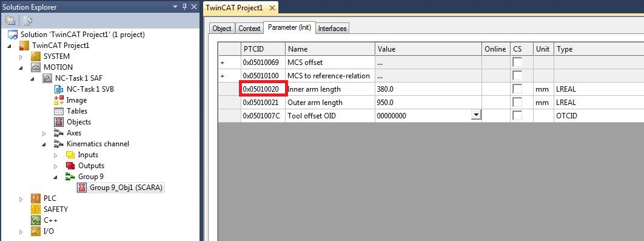Image resolution: width=644 pixels, height=241 pixels.
Task: Select the MOTION node icon
Action: [36, 67]
